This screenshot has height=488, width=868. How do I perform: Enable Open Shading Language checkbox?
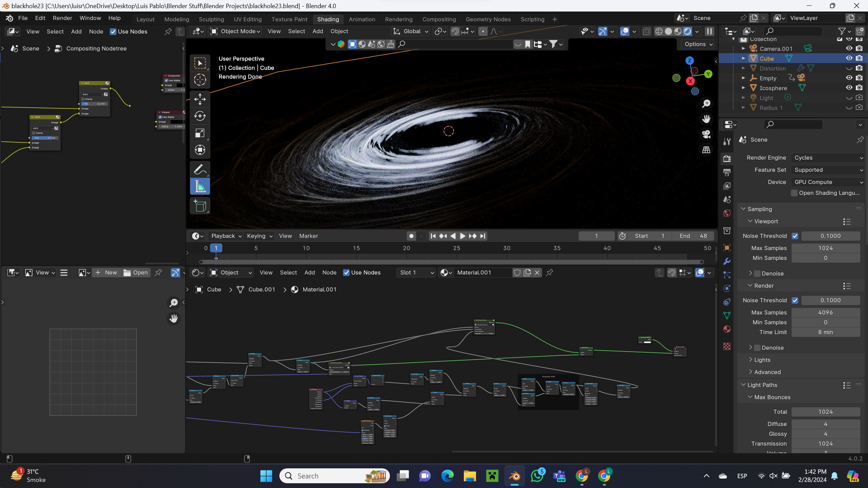pyautogui.click(x=794, y=193)
